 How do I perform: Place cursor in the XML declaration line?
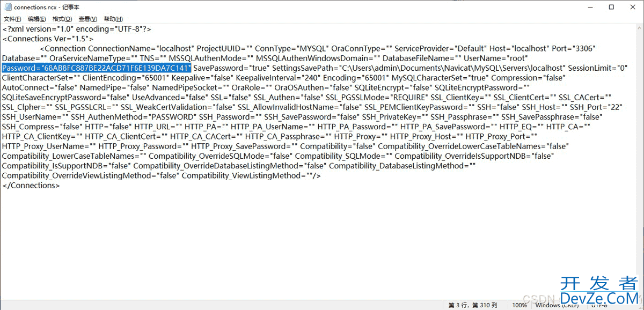pyautogui.click(x=77, y=29)
